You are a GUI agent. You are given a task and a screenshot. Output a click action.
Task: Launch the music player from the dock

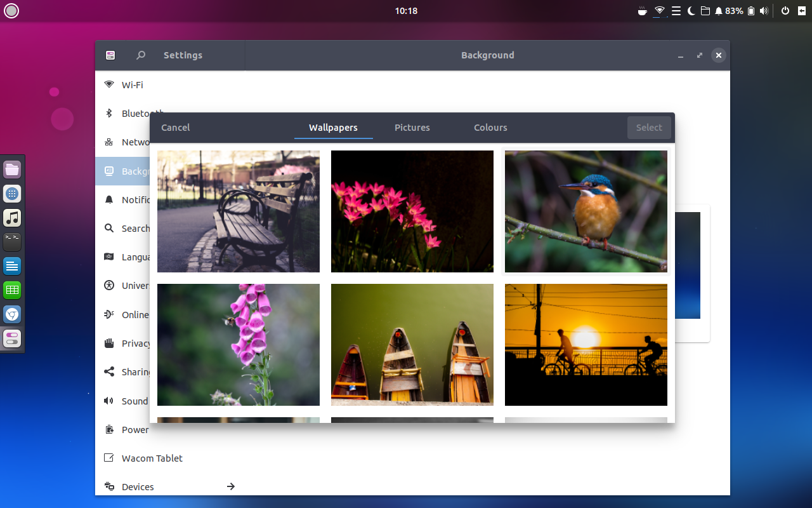point(12,218)
